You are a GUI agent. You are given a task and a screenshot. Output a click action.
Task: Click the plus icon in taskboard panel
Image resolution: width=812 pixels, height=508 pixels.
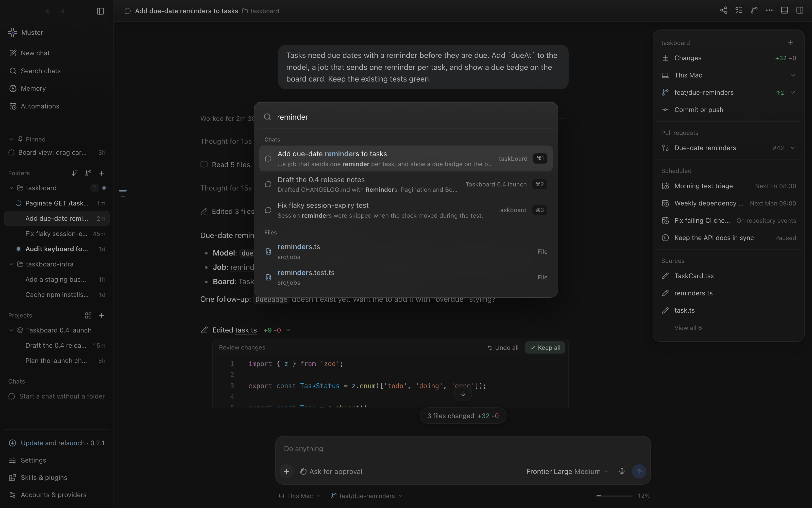click(790, 43)
